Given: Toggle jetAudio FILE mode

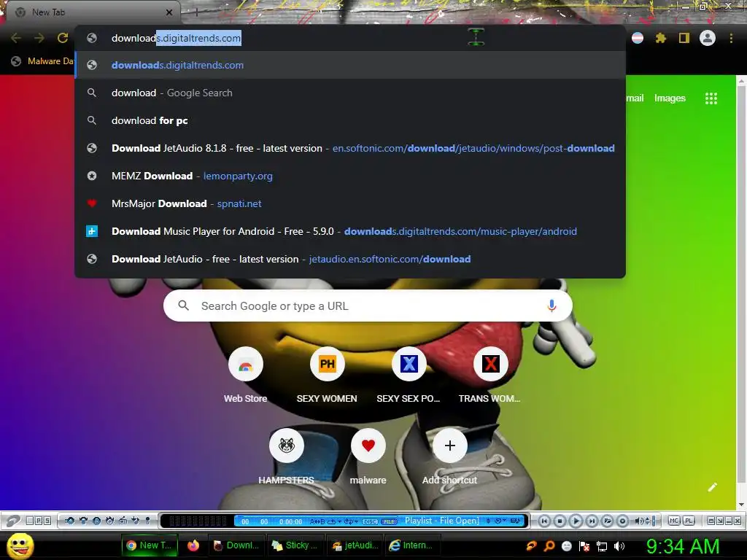Looking at the screenshot, I should coord(390,521).
